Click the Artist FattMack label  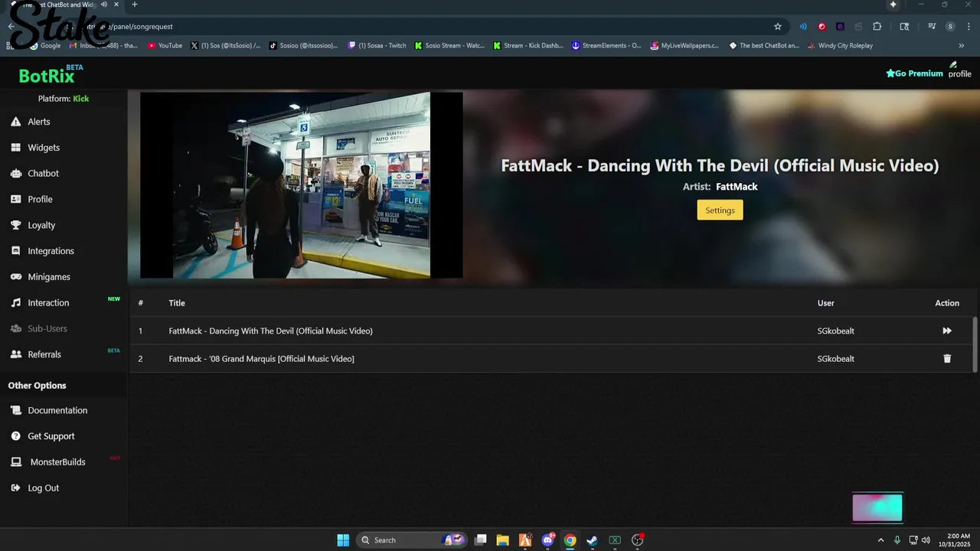pyautogui.click(x=720, y=187)
